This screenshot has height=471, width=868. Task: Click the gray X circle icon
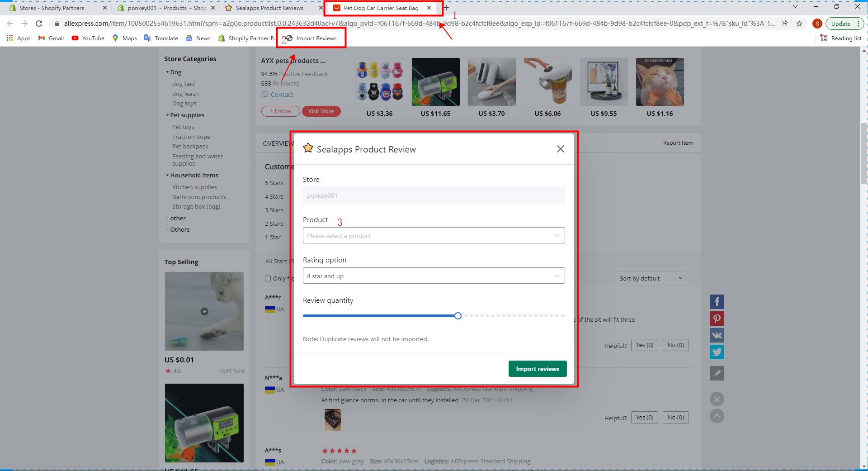pos(717,399)
